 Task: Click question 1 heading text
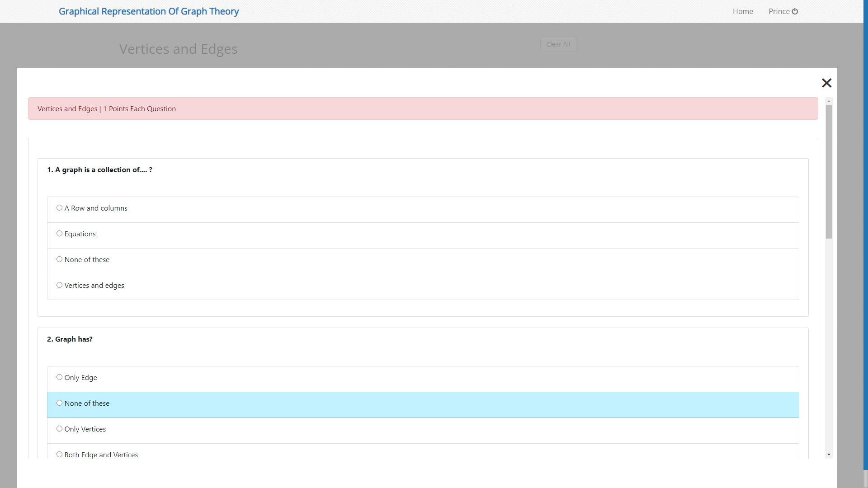click(x=99, y=170)
